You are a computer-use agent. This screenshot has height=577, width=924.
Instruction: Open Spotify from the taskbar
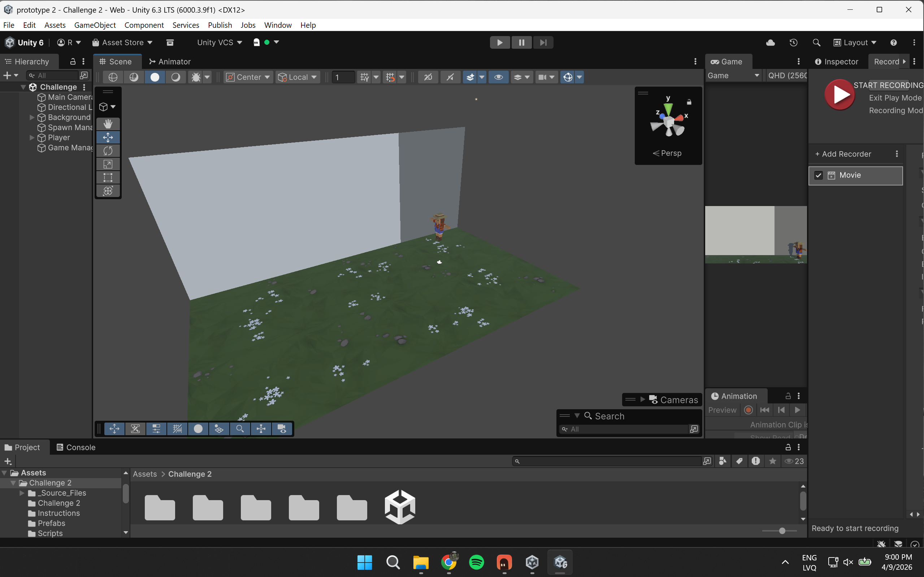point(476,562)
